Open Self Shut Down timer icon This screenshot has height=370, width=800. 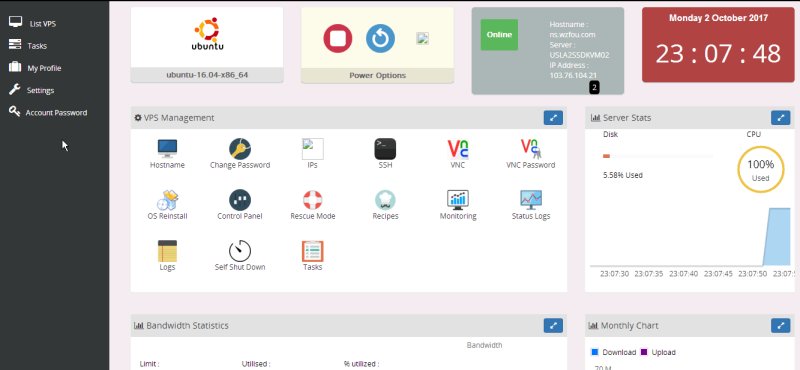pos(240,251)
